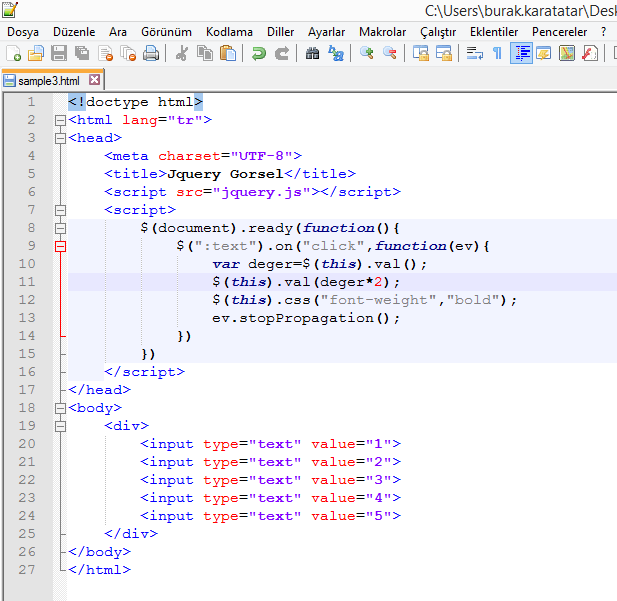Collapse the div fold on line 19
The width and height of the screenshot is (617, 601).
pos(60,427)
